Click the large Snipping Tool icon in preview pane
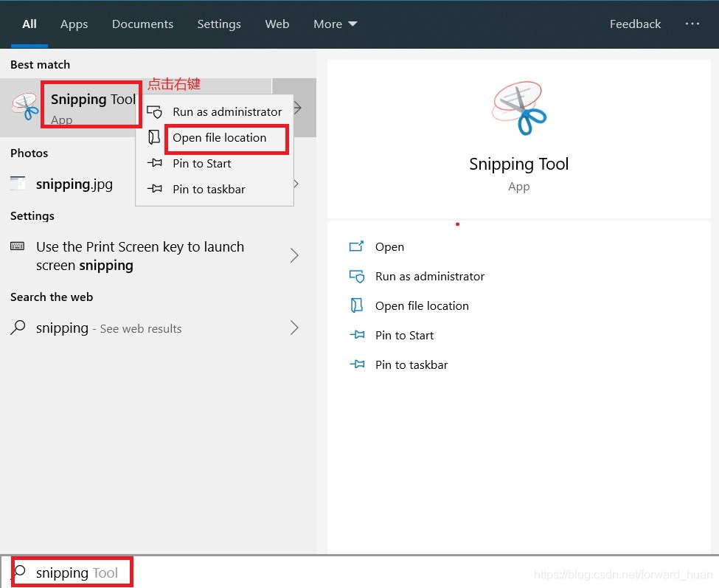 518,108
